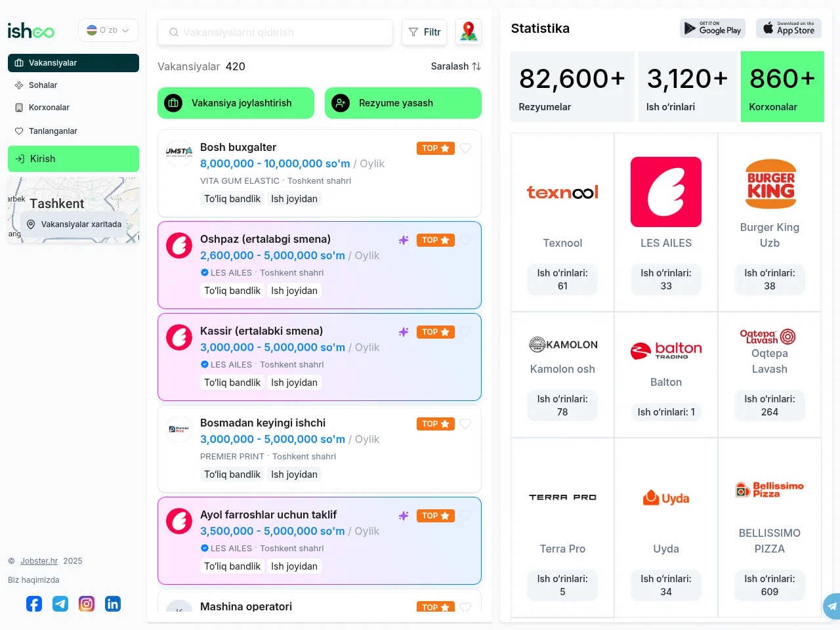Click the Vakansiya joylashtirish button
This screenshot has height=630, width=840.
coord(236,103)
